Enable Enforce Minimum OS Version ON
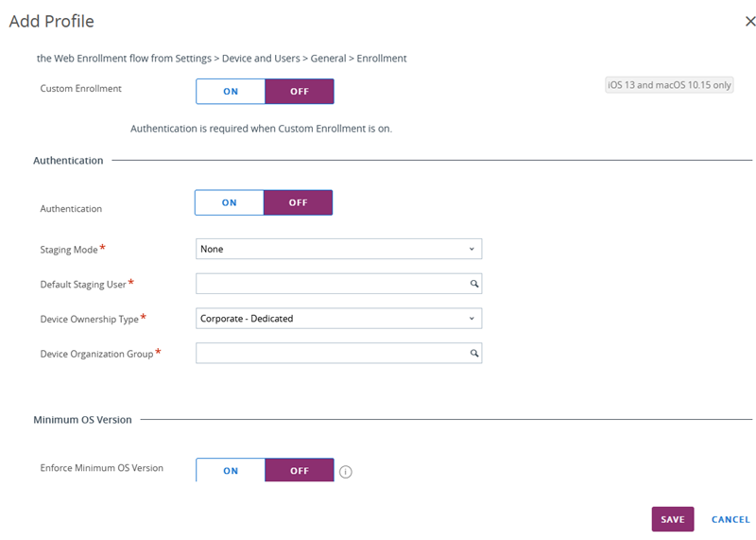This screenshot has width=756, height=540. [231, 470]
